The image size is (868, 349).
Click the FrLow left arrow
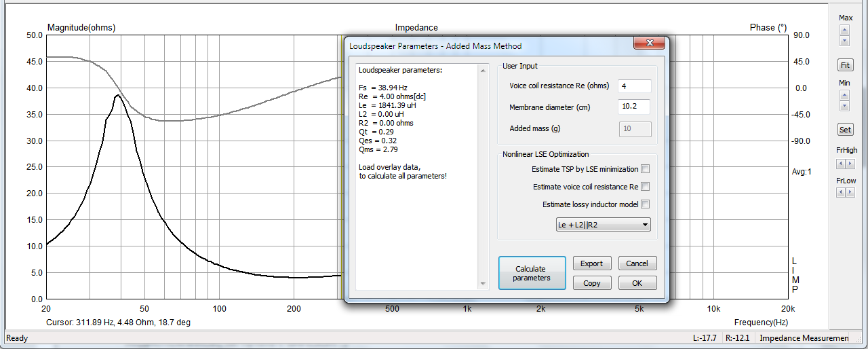click(841, 193)
